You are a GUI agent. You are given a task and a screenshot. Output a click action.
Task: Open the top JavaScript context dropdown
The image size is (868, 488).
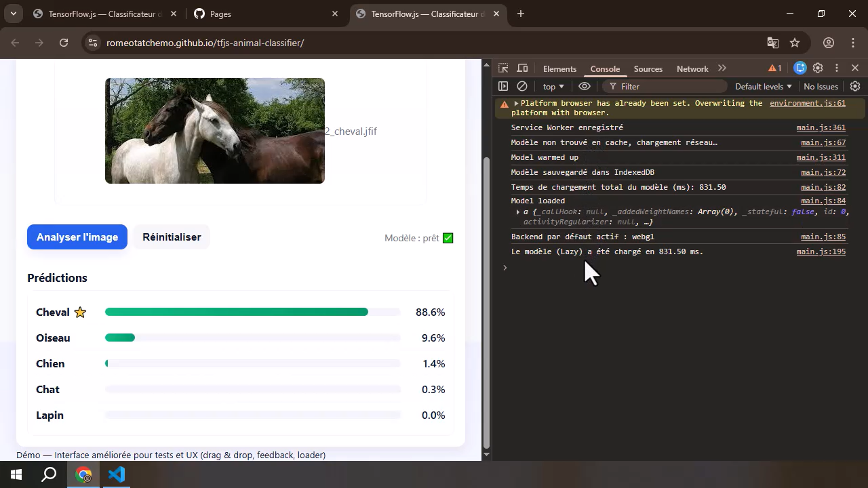(553, 87)
